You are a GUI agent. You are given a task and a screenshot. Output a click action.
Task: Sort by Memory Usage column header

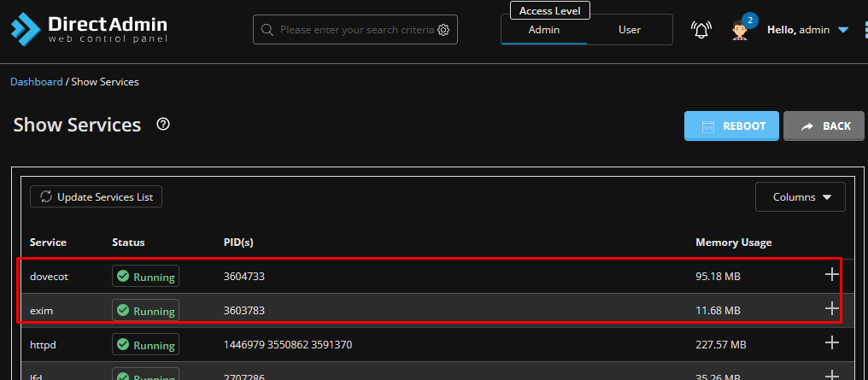[x=734, y=243]
